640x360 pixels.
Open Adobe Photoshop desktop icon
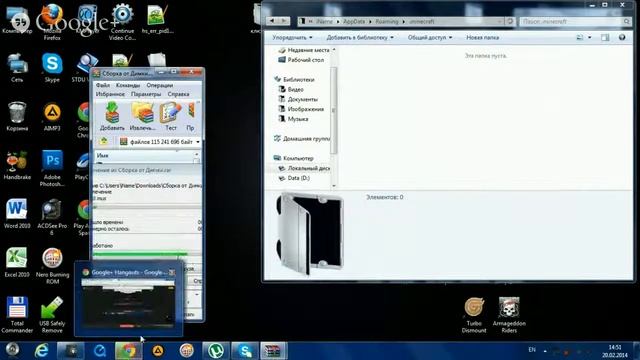tap(52, 168)
